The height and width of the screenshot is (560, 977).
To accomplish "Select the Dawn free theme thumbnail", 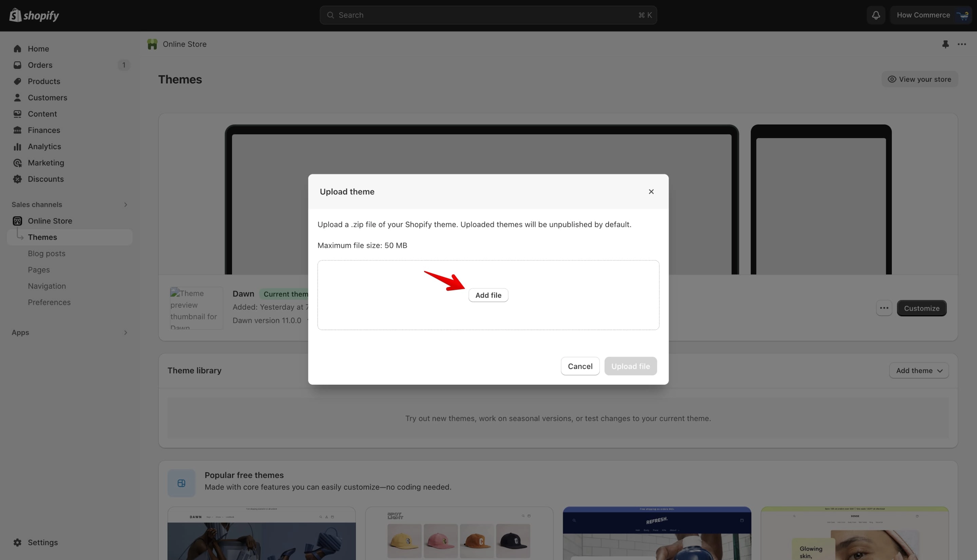I will coord(262,534).
